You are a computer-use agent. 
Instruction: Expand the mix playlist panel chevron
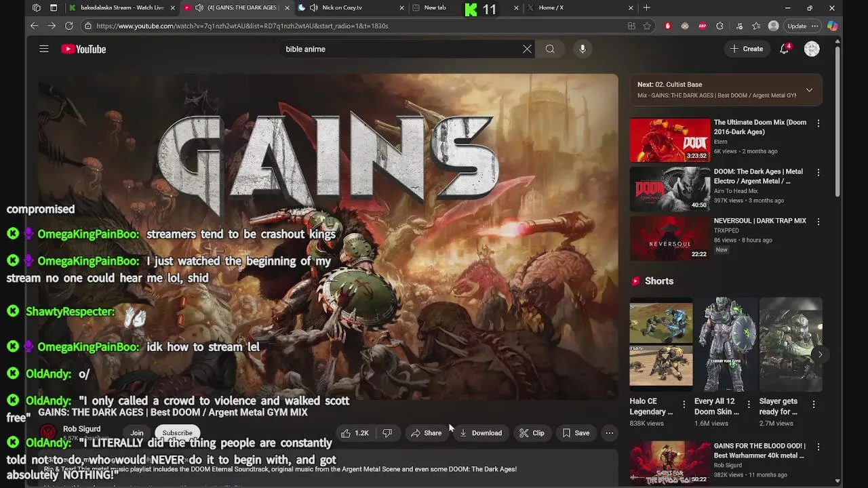click(x=809, y=90)
